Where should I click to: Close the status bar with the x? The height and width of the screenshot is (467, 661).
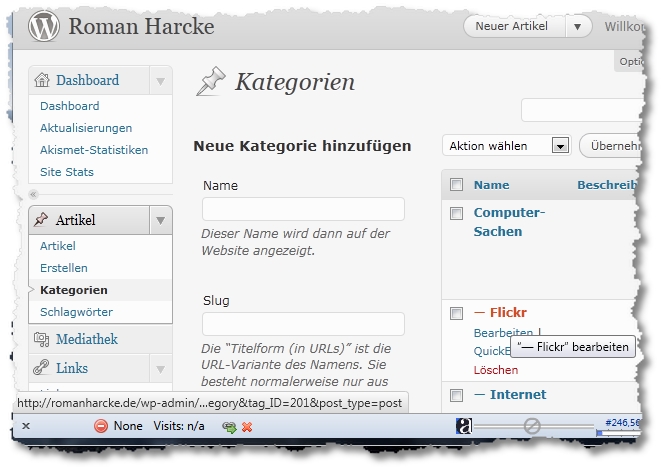coord(26,426)
